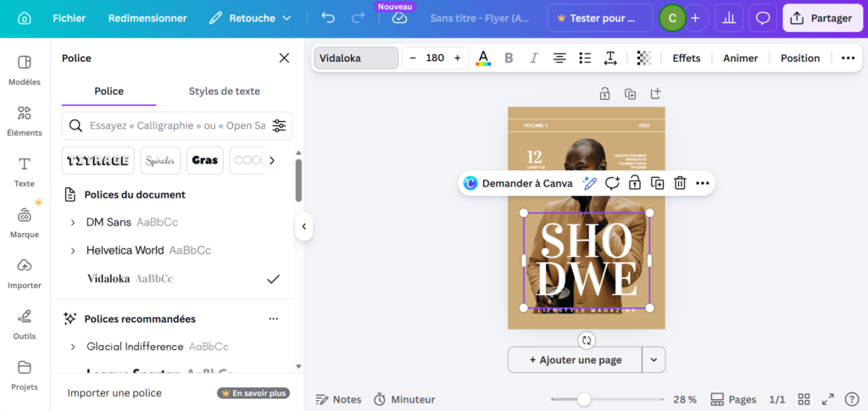Select Gras font category chip
Screen dimensions: 868x411
point(205,160)
